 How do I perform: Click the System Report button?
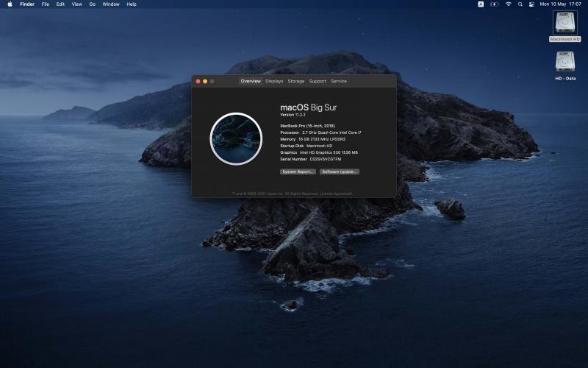click(x=298, y=171)
